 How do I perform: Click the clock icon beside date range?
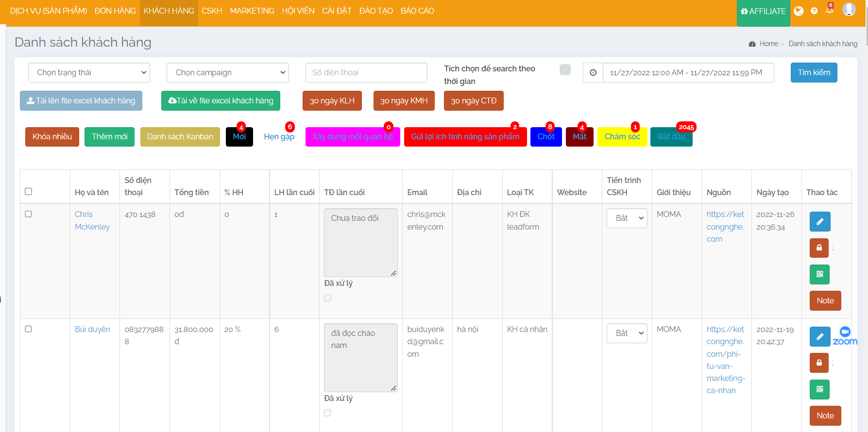[593, 73]
